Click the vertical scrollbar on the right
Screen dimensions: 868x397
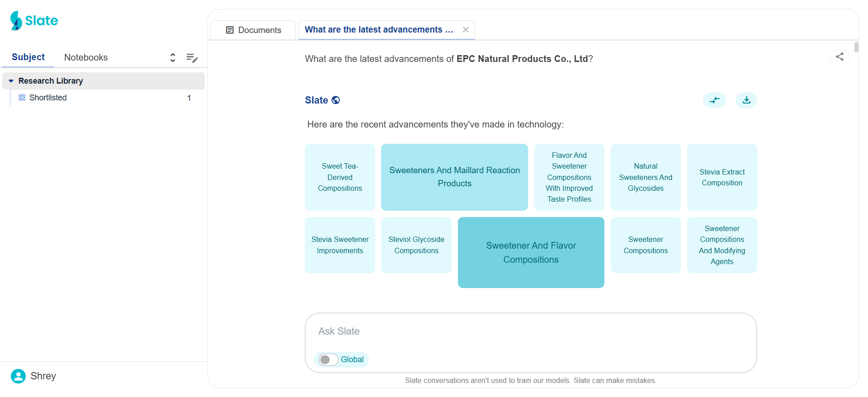(x=856, y=47)
